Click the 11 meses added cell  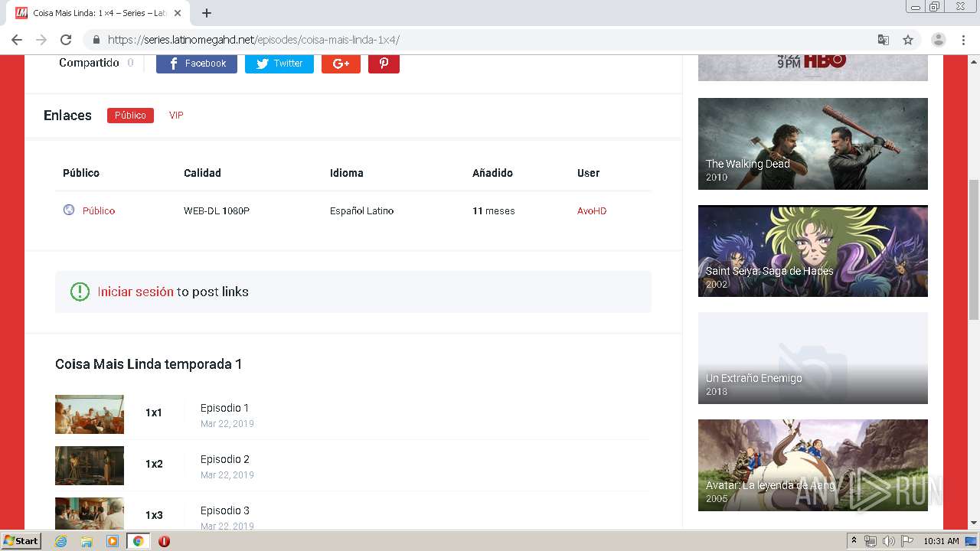(x=494, y=211)
